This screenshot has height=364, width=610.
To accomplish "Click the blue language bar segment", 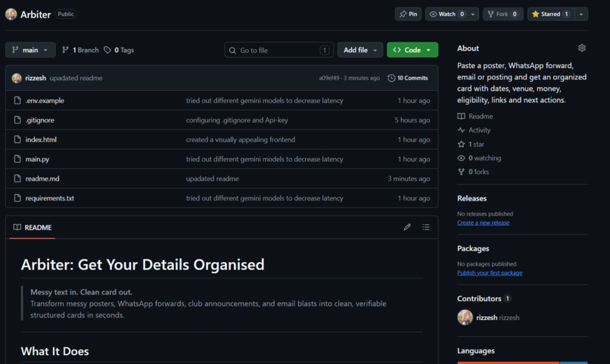I will (x=574, y=362).
